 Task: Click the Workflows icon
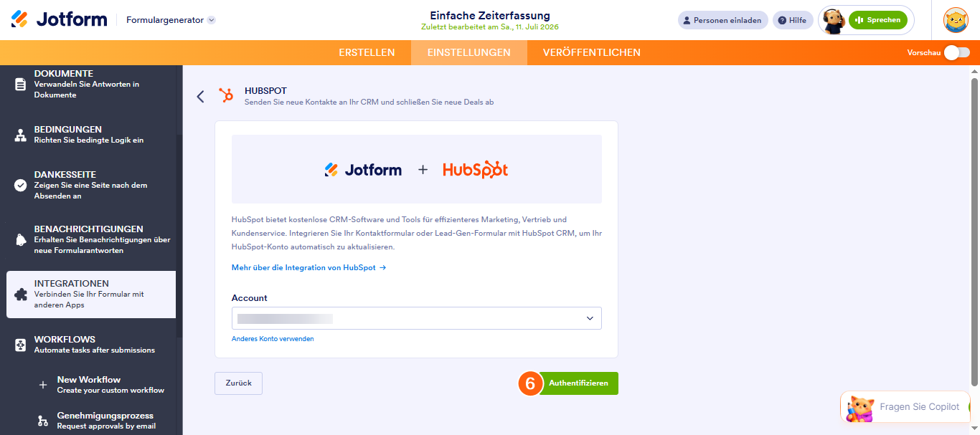tap(20, 345)
